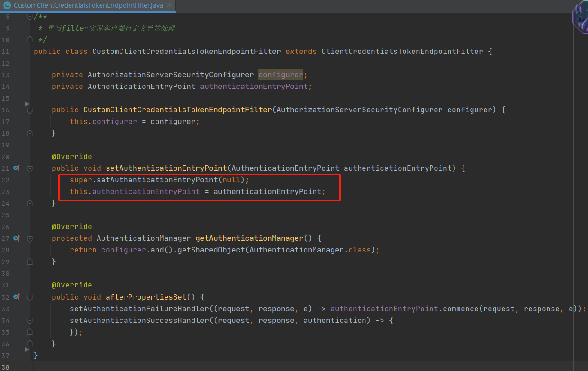
Task: Click setAuthenticationEntryPoint method name on line 21
Action: [166, 168]
